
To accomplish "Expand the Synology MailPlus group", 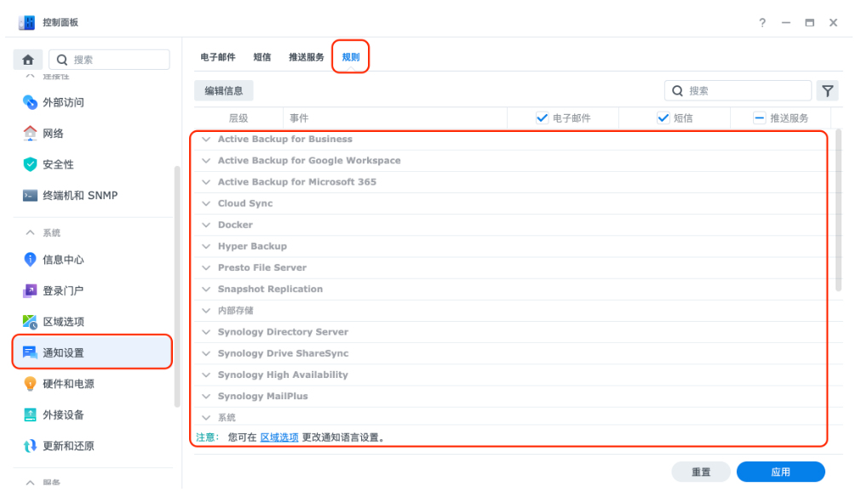I will 206,396.
